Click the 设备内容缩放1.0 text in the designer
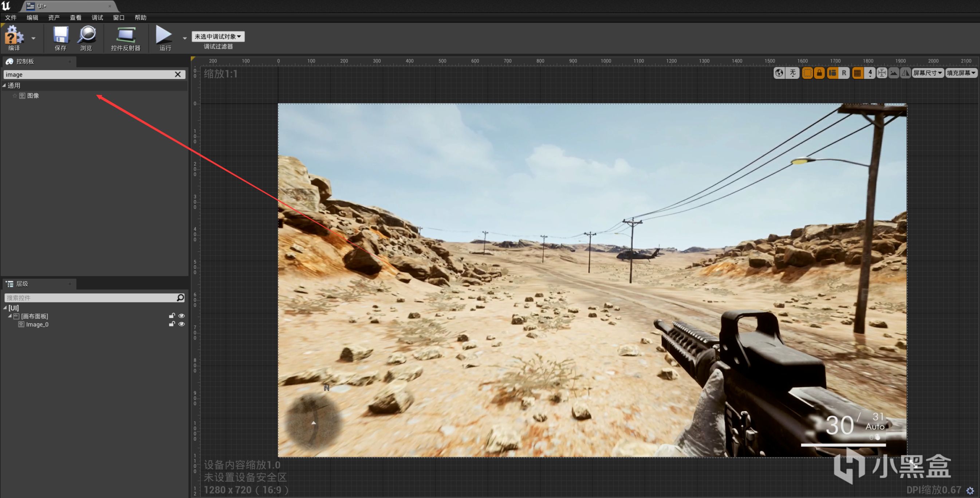The width and height of the screenshot is (980, 498). 242,464
